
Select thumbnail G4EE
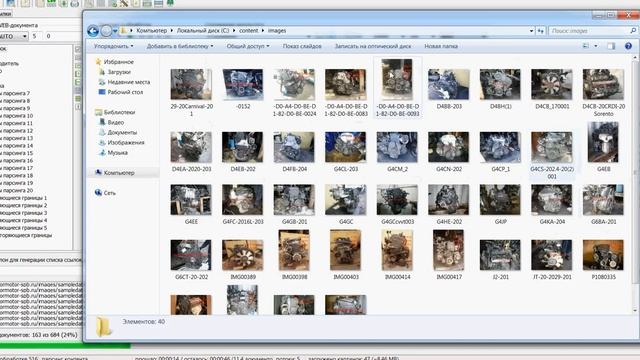[x=191, y=200]
